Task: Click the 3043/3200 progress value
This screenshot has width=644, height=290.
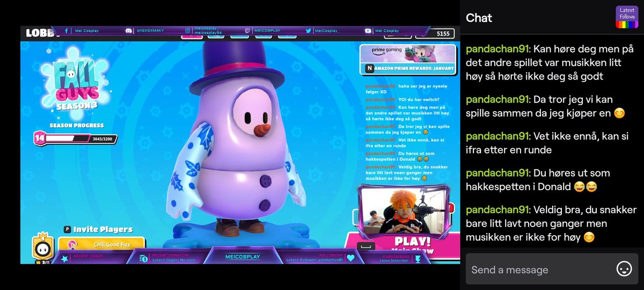Action: pos(103,139)
